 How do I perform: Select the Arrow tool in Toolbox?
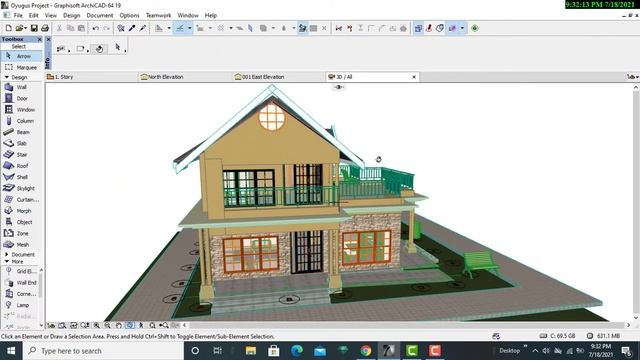pos(22,56)
